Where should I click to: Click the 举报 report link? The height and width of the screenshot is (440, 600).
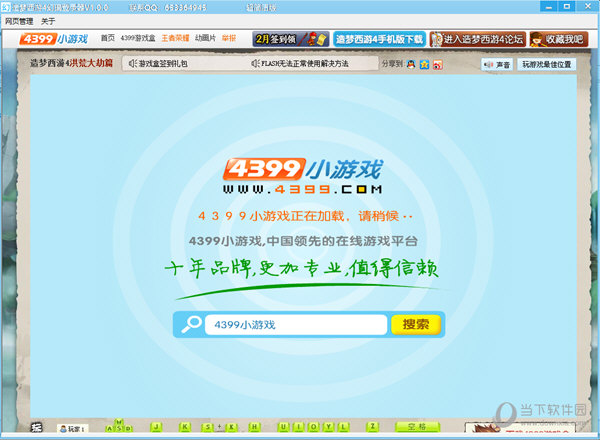(x=229, y=38)
